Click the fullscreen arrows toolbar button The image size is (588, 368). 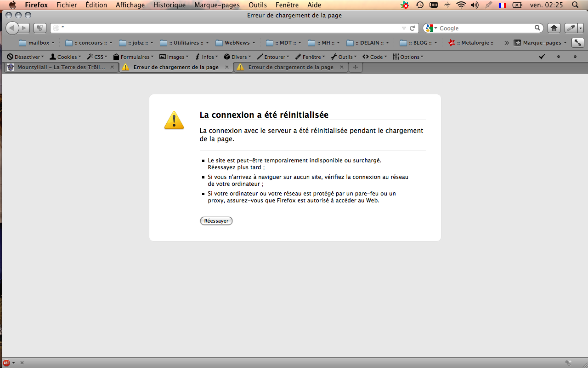[577, 43]
